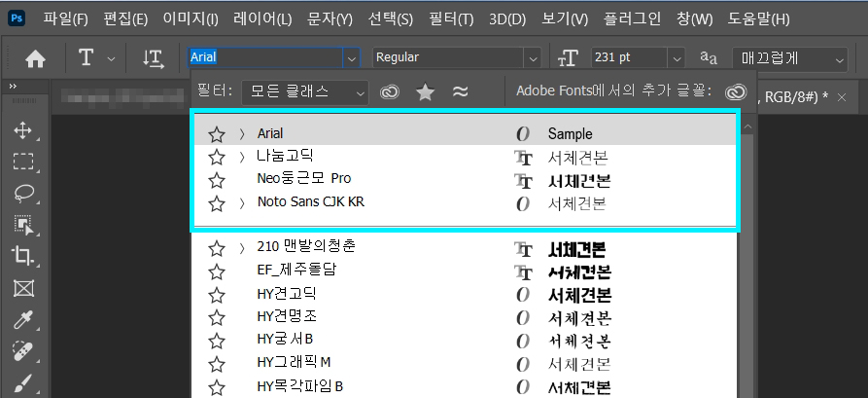Expand the 나눔고딕 font family chevron
The image size is (868, 398).
[241, 158]
